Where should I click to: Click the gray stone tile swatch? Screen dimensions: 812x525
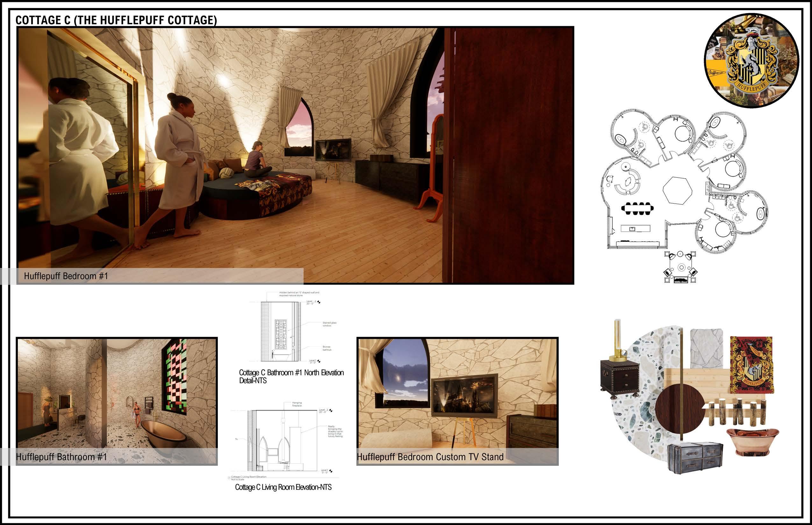pyautogui.click(x=706, y=348)
